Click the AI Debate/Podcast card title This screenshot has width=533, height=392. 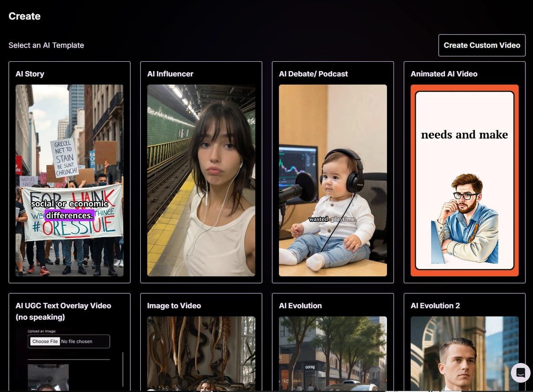(313, 74)
